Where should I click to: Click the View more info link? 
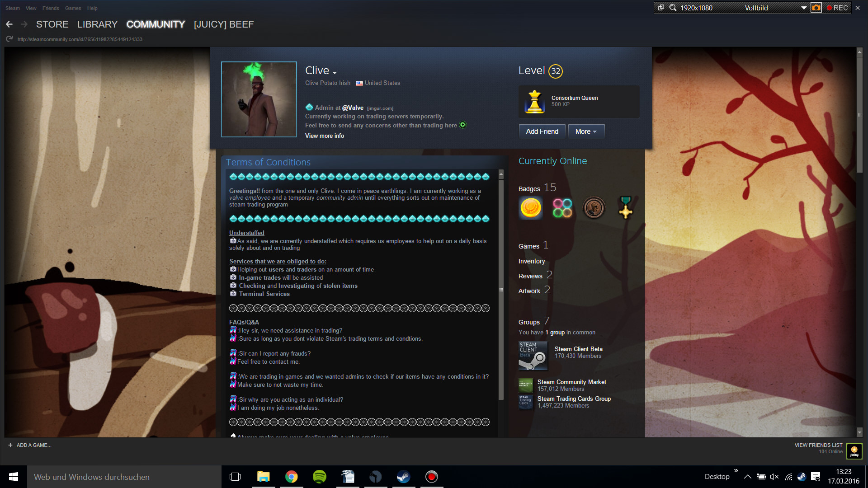(x=325, y=136)
